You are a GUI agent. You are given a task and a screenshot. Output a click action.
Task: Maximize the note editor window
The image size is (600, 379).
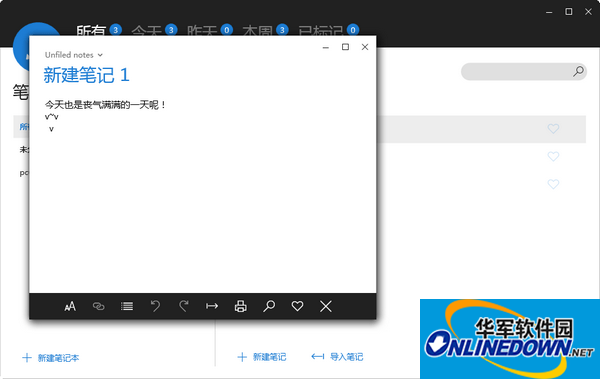(345, 47)
